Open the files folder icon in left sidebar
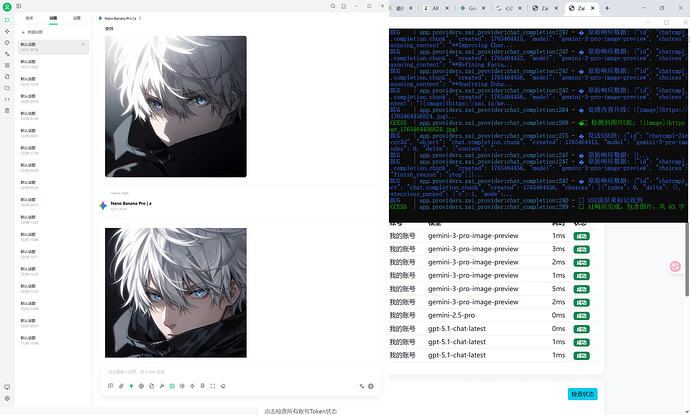This screenshot has width=690, height=415. point(7,88)
